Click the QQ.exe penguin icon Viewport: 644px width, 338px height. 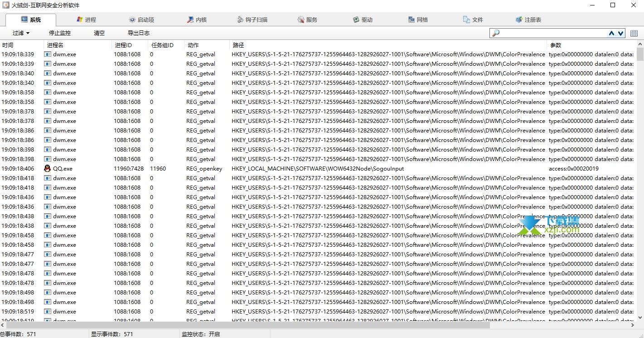48,168
